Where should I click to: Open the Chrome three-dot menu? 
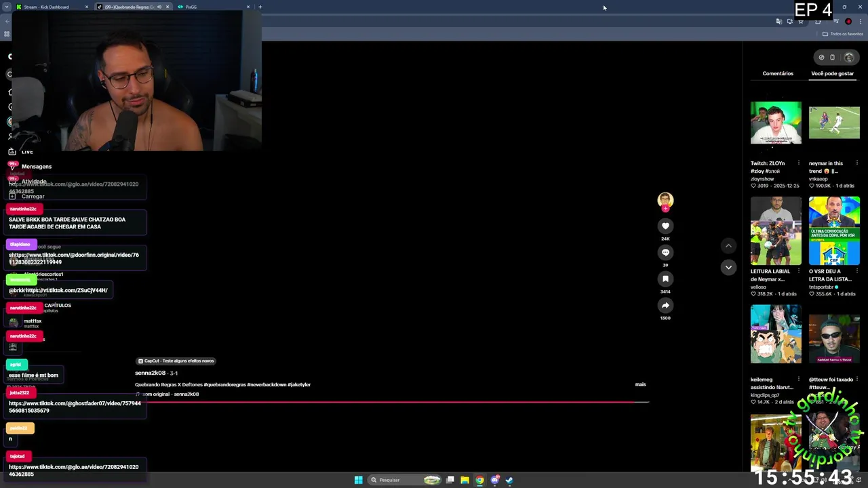point(861,21)
